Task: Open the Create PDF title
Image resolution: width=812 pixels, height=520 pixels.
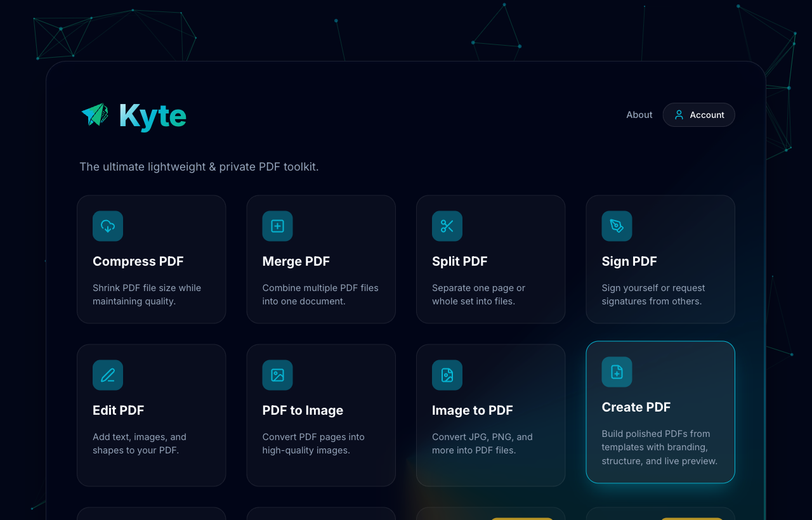Action: click(636, 407)
